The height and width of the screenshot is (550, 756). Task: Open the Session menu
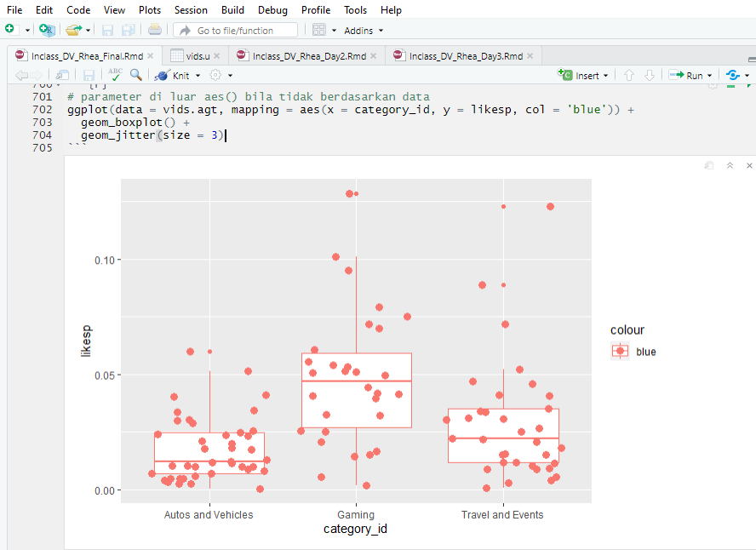click(x=191, y=10)
